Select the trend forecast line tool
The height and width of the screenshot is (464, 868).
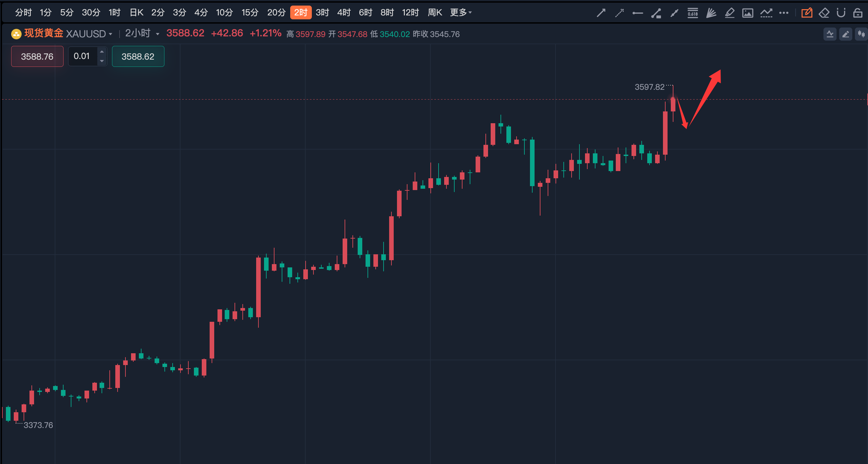click(x=766, y=13)
